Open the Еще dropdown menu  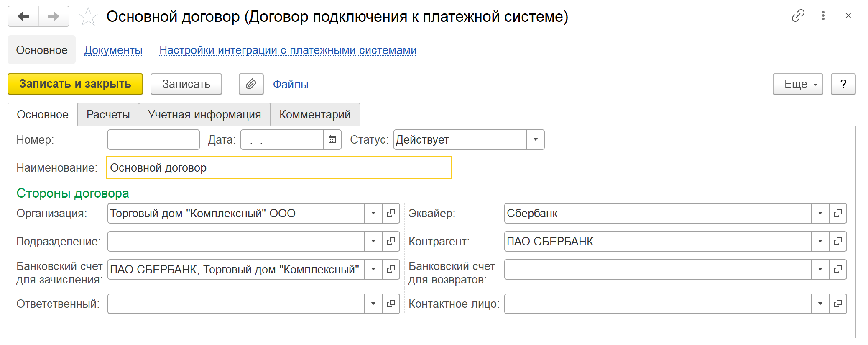click(797, 84)
